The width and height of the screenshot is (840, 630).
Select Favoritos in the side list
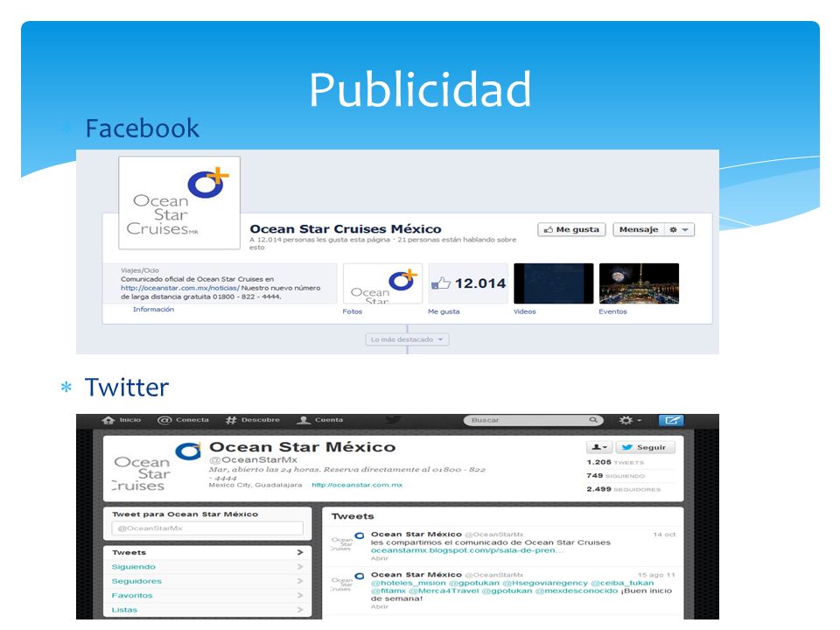(207, 595)
